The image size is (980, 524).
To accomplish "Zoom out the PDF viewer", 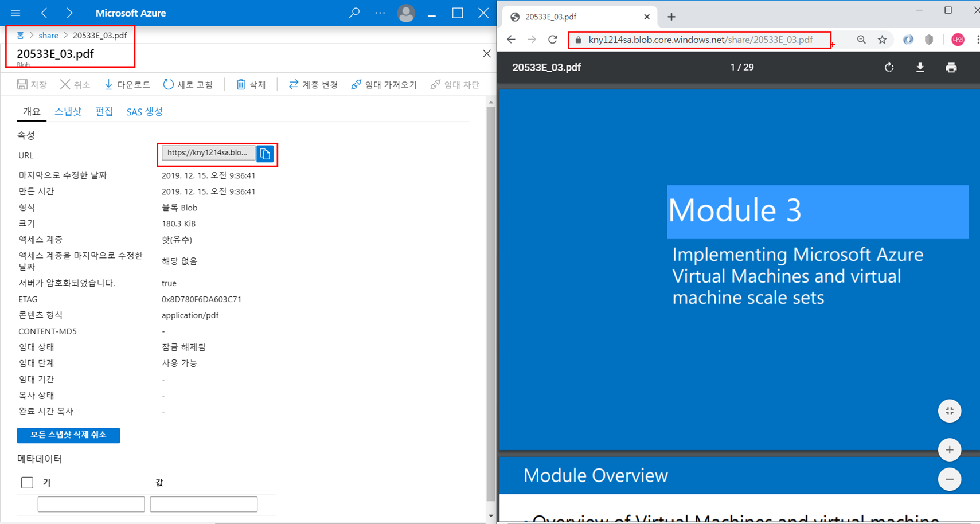I will pos(950,479).
